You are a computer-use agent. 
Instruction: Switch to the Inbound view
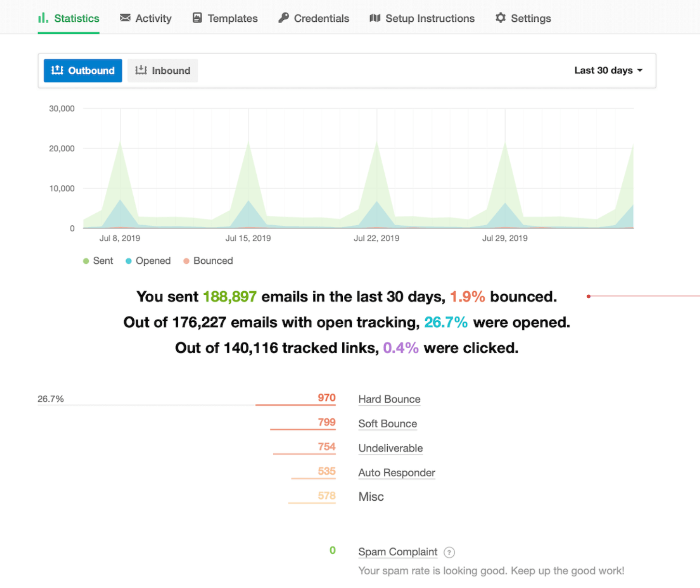point(163,70)
